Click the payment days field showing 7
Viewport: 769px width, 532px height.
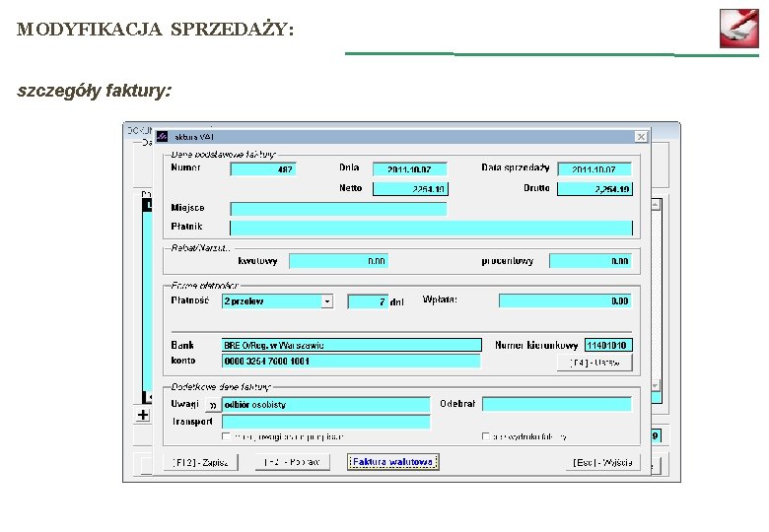pos(368,301)
